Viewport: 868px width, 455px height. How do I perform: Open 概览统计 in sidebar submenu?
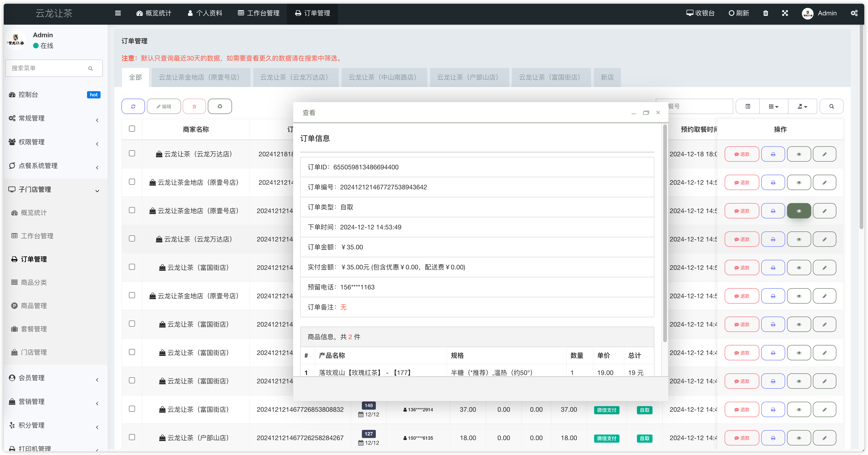pyautogui.click(x=34, y=213)
